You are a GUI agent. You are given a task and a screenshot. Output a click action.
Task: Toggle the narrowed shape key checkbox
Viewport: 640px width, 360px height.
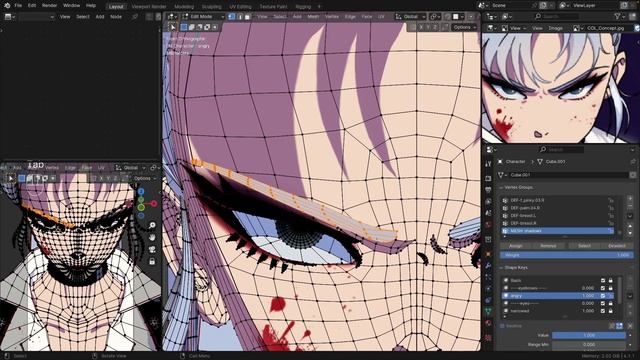pos(603,311)
